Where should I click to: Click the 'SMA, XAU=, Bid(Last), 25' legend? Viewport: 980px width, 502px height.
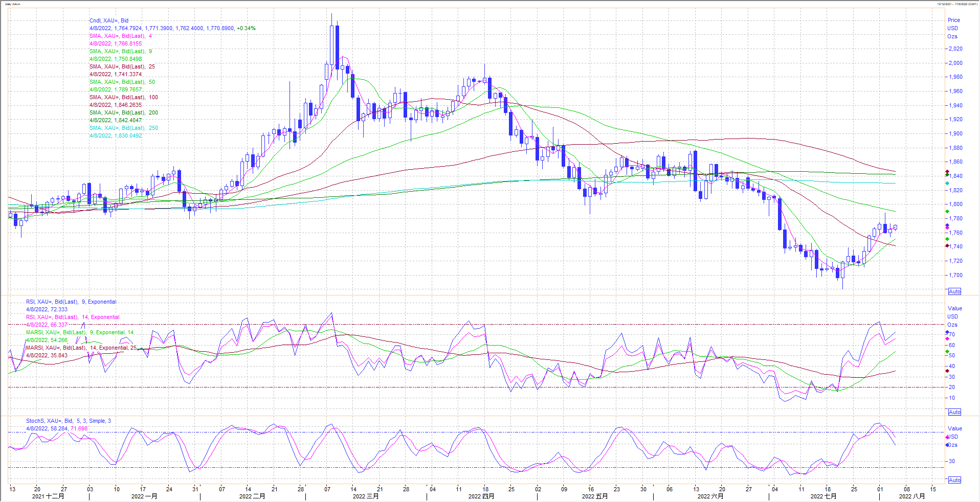(122, 67)
